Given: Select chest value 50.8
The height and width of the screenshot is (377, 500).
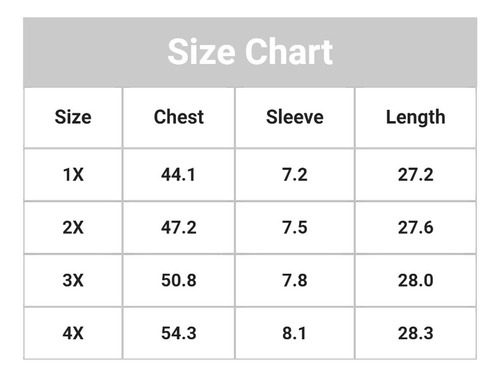Looking at the screenshot, I should 179,280.
